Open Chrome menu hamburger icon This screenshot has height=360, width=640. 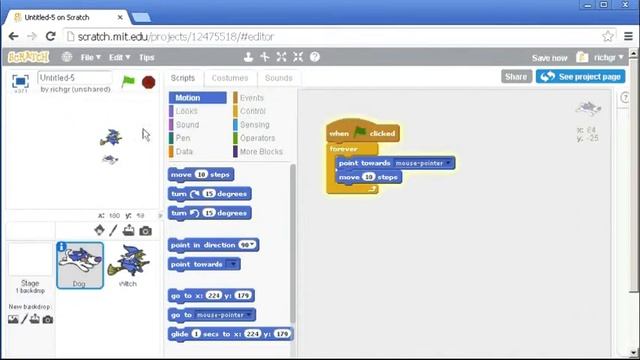point(628,36)
